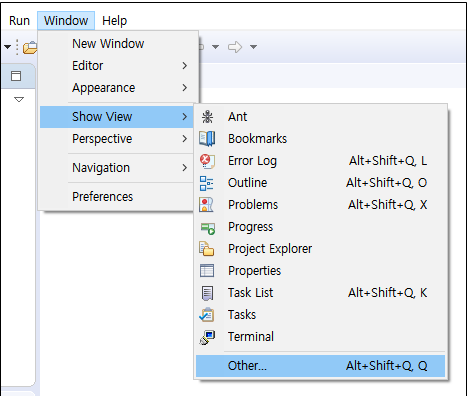The height and width of the screenshot is (396, 472).
Task: Click the Project Explorer folder icon
Action: click(x=207, y=249)
